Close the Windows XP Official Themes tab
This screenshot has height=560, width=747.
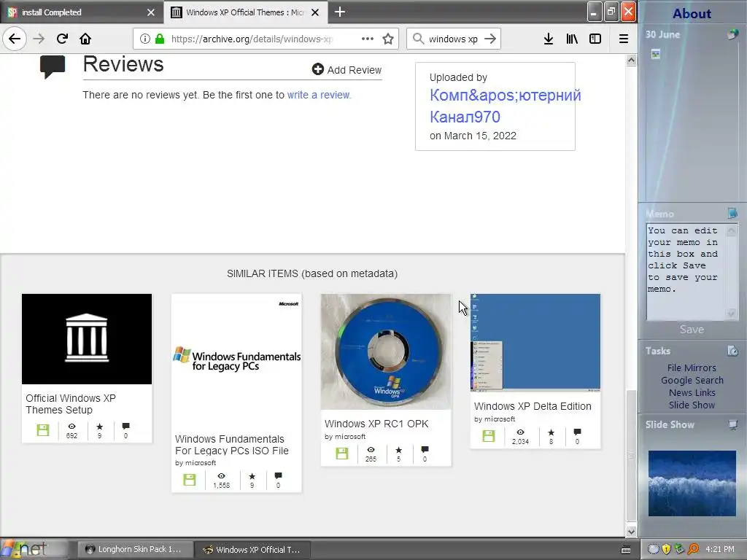point(315,12)
